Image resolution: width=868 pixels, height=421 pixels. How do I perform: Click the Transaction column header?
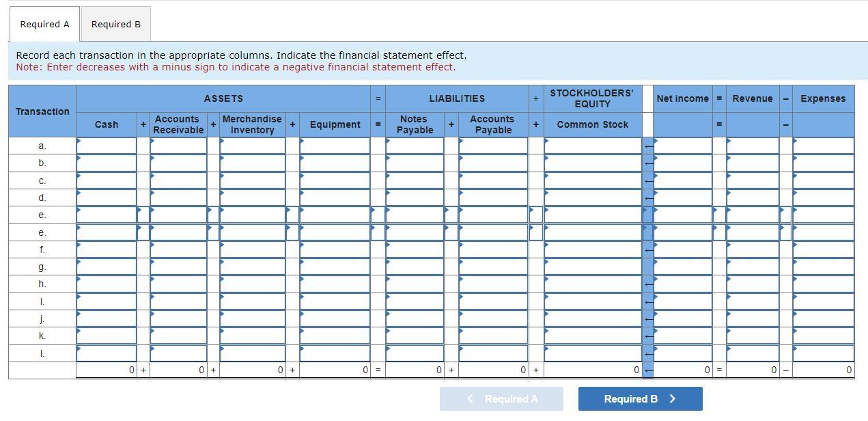tap(42, 111)
